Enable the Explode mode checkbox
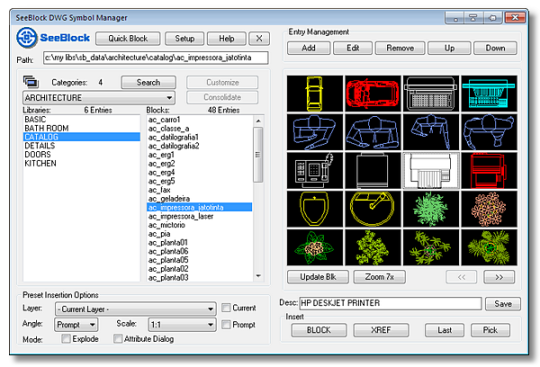The height and width of the screenshot is (367, 540). click(x=66, y=339)
